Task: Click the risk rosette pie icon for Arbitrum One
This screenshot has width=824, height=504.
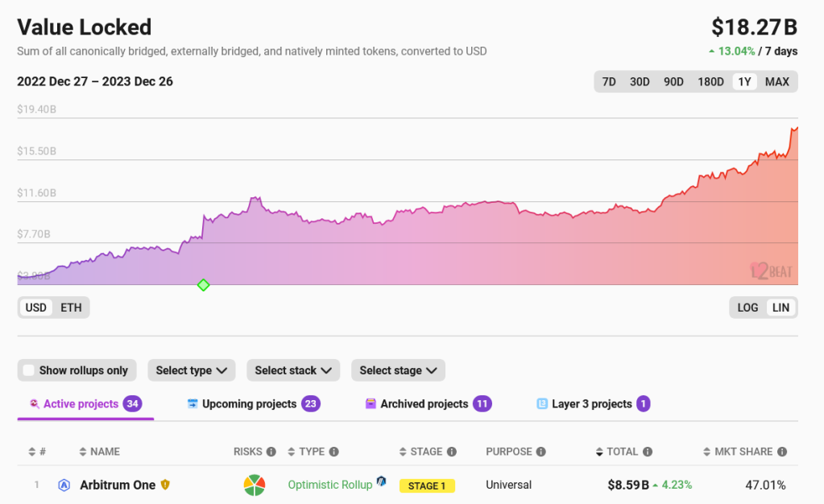Action: click(x=254, y=485)
